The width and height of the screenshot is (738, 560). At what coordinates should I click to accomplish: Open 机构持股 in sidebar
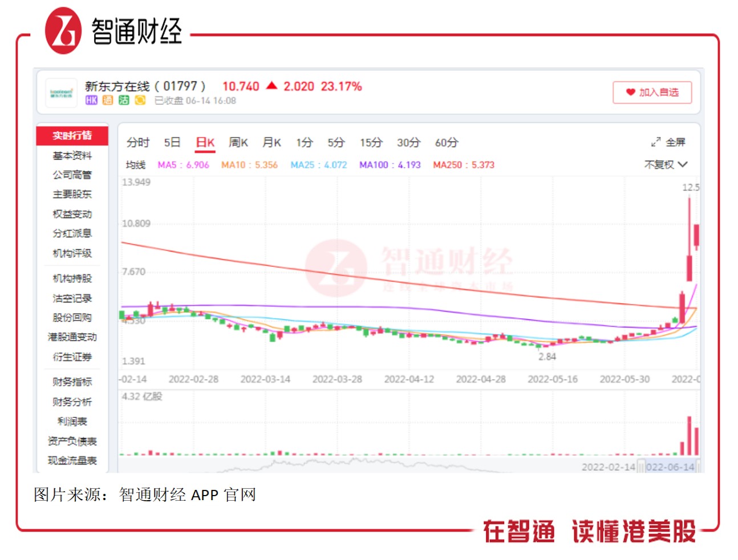click(72, 279)
